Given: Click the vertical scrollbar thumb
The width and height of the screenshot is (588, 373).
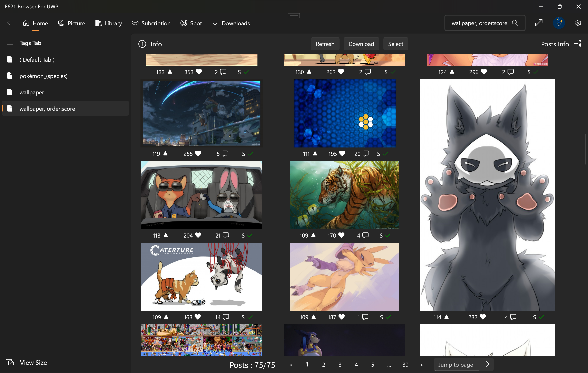Looking at the screenshot, I should point(586,149).
